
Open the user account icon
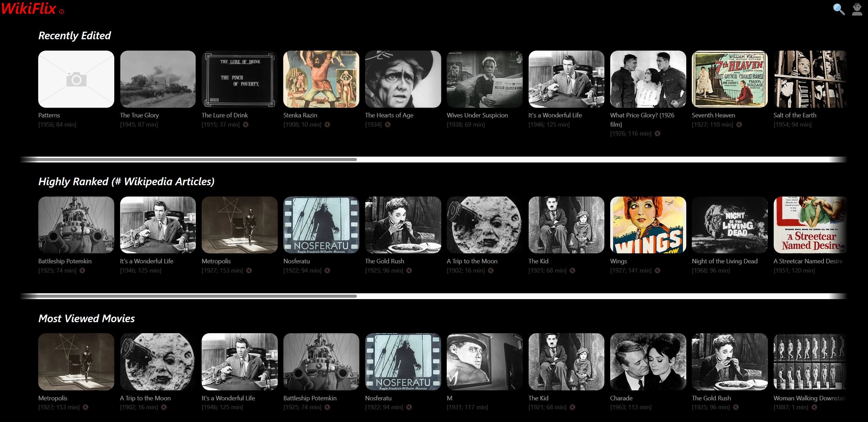(857, 9)
